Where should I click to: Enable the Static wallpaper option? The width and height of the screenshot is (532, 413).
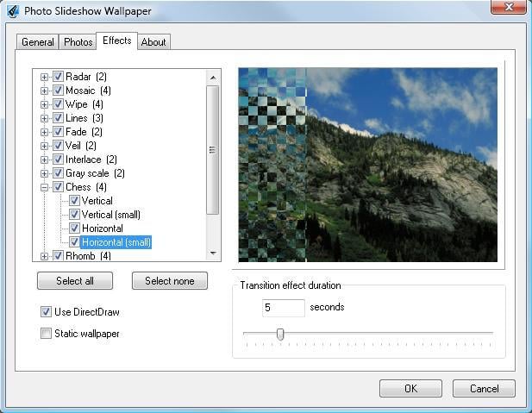46,333
